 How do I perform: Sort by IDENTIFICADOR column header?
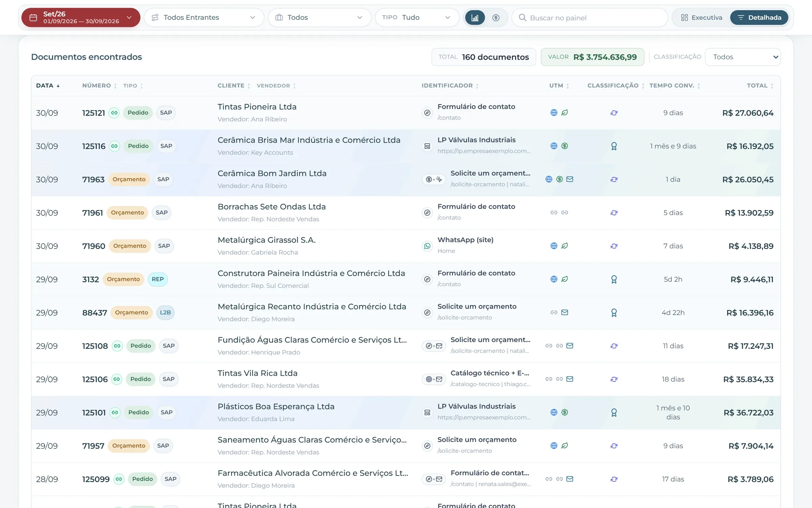pos(450,86)
